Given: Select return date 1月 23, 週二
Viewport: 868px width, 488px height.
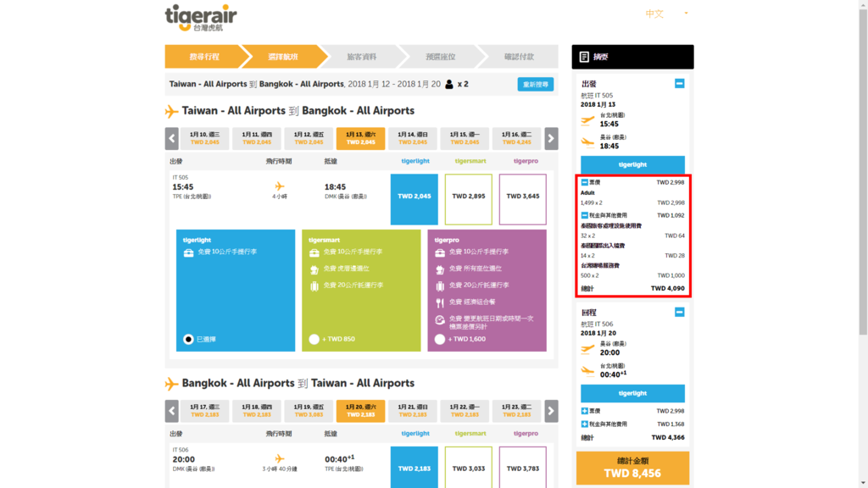Looking at the screenshot, I should tap(516, 411).
